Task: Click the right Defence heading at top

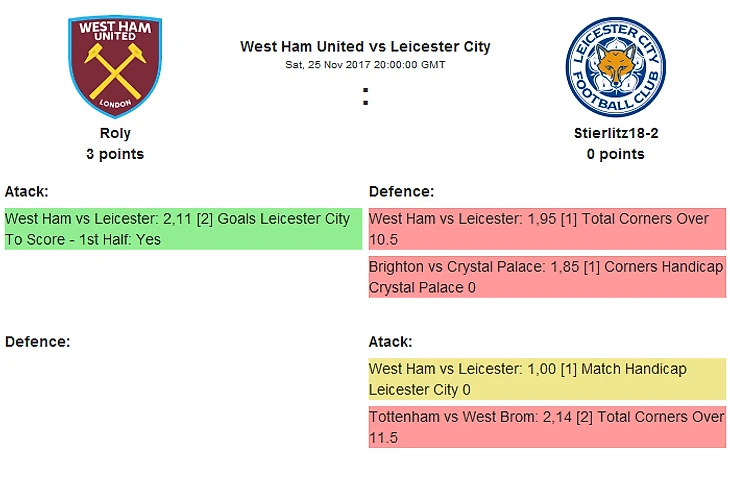Action: [x=401, y=191]
